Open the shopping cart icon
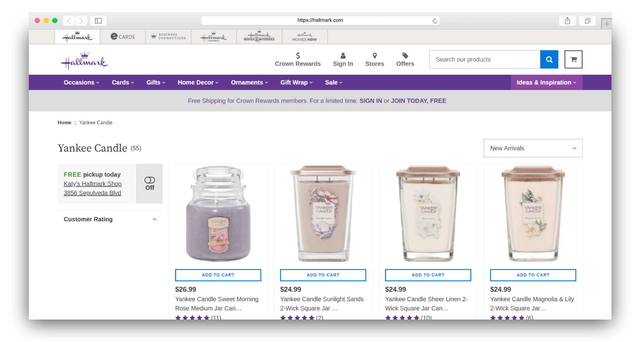This screenshot has height=342, width=644. pyautogui.click(x=573, y=59)
